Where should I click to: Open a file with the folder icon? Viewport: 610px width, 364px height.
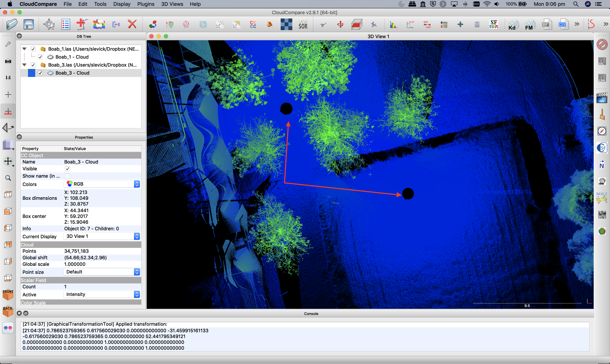[12, 24]
